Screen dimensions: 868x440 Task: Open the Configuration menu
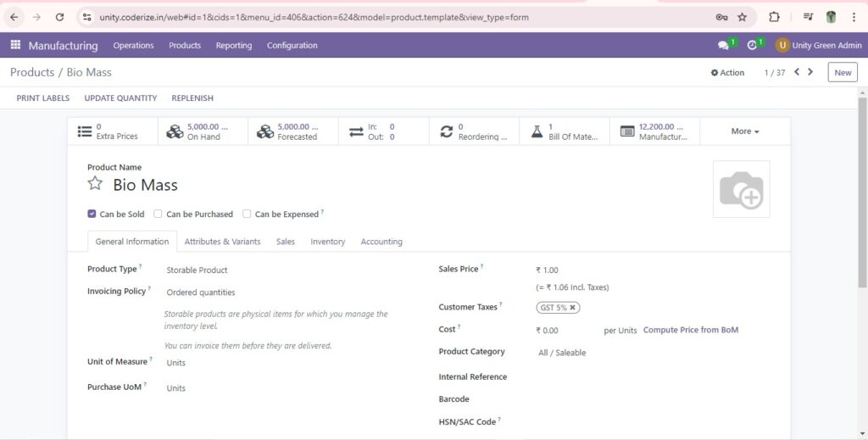pyautogui.click(x=292, y=46)
